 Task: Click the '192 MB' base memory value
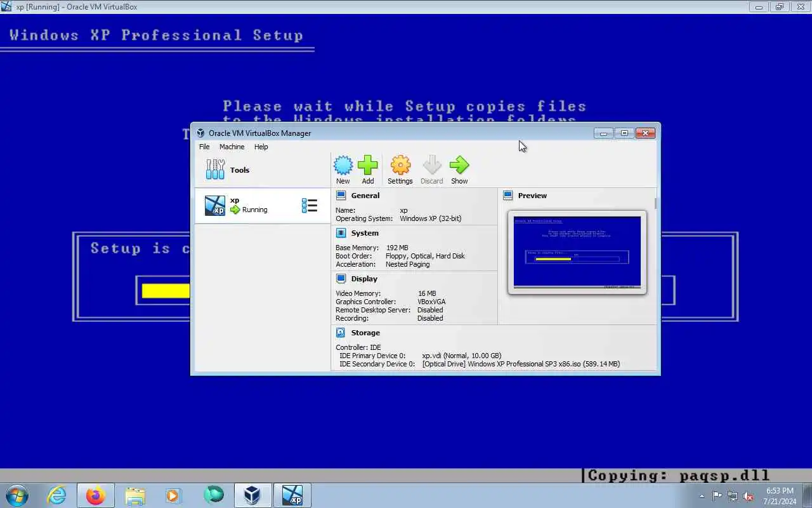point(397,248)
